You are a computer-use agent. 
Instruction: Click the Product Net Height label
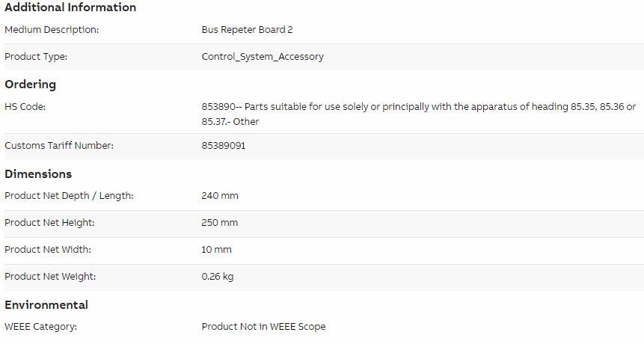(x=49, y=223)
